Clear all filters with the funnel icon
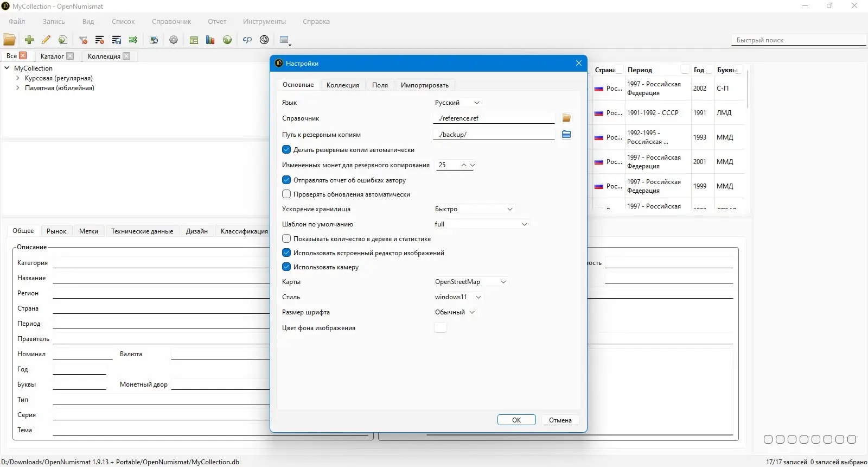Viewport: 868px width, 467px height. click(83, 40)
